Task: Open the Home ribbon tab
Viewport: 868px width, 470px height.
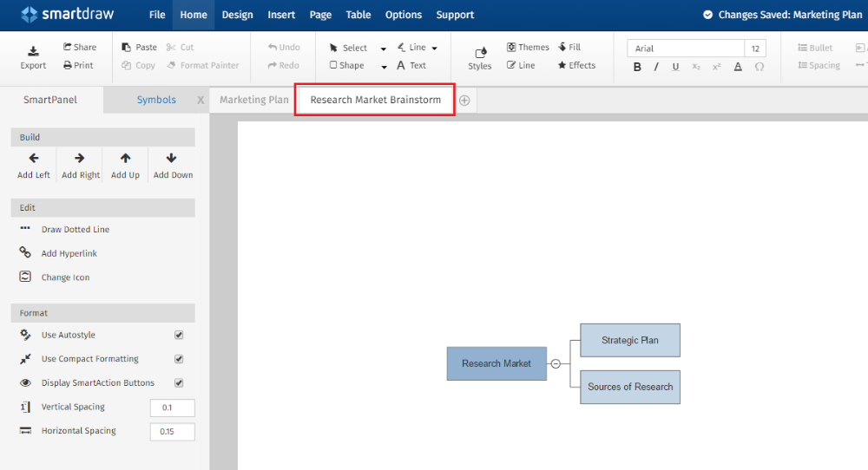Action: click(194, 15)
